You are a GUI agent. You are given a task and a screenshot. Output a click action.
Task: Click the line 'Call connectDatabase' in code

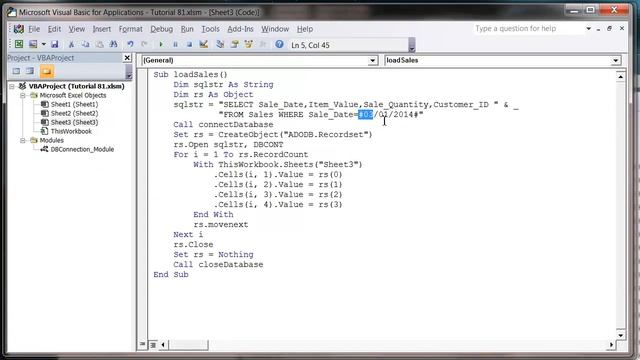[223, 124]
